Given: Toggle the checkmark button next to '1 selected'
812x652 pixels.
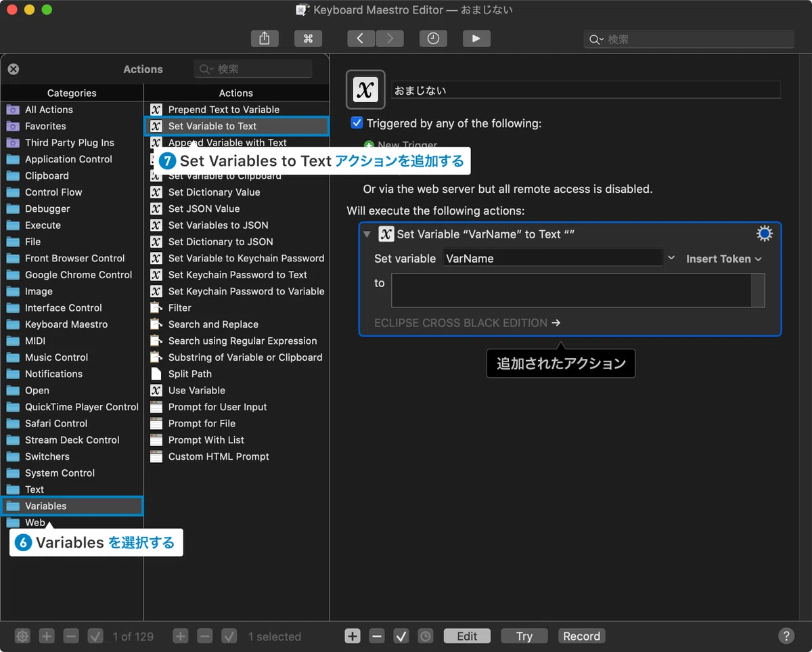Looking at the screenshot, I should tap(229, 636).
